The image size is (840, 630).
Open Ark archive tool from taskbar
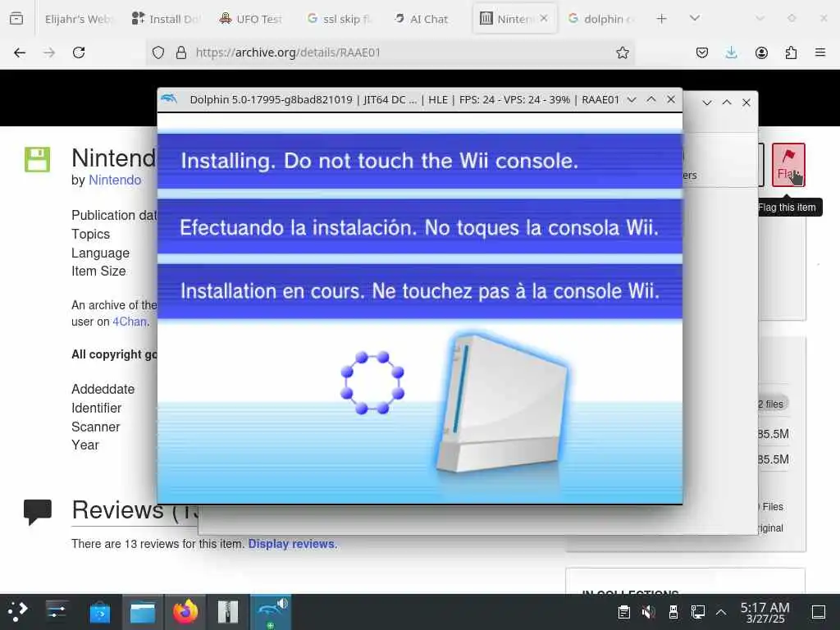coord(228,612)
